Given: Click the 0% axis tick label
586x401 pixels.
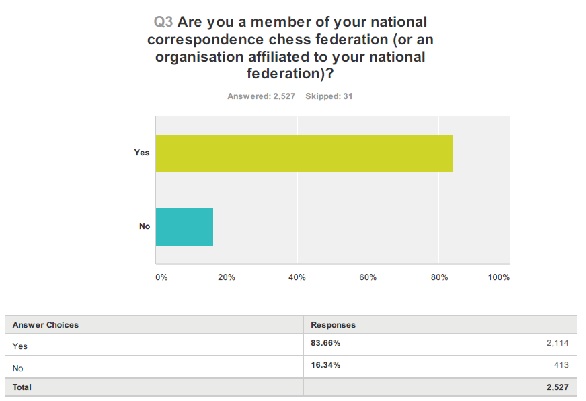Looking at the screenshot, I should (x=161, y=277).
